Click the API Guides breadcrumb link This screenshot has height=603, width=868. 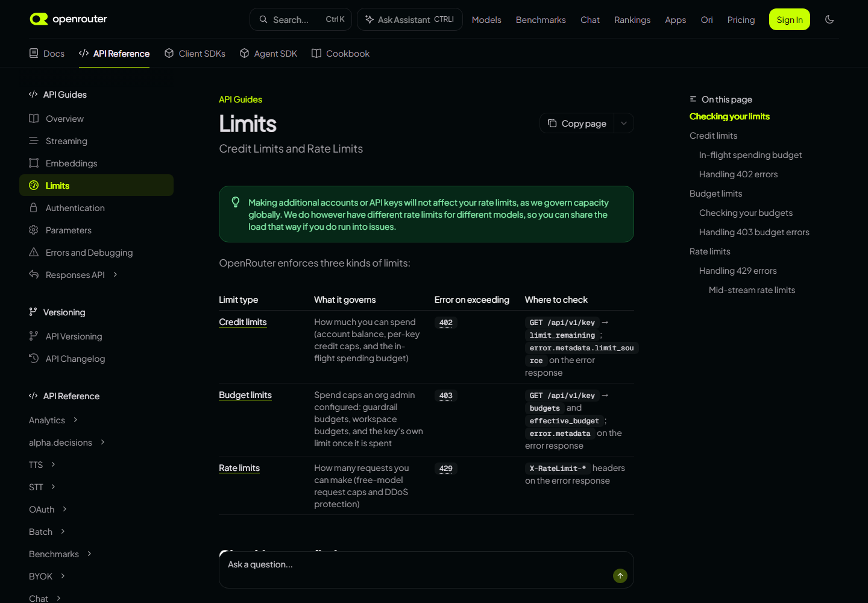click(241, 99)
